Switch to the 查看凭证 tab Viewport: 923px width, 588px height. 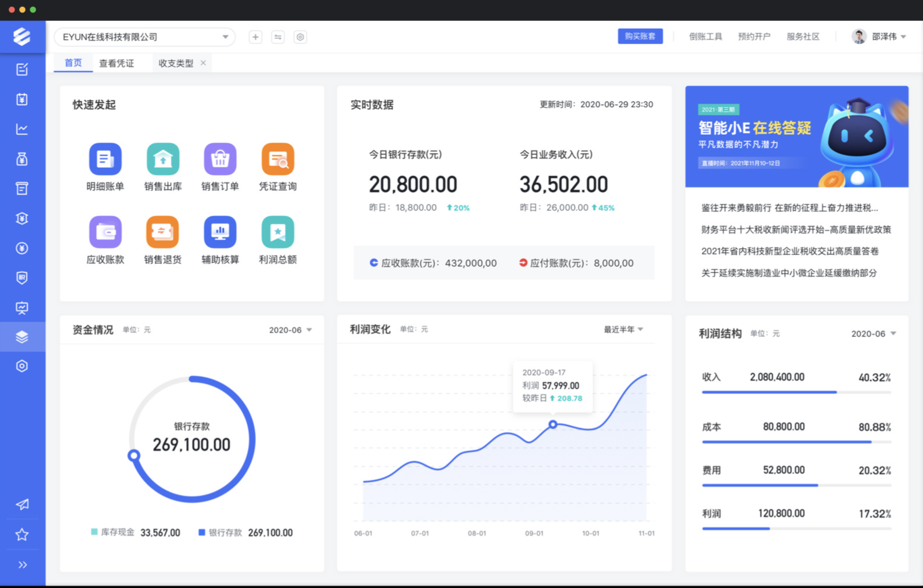tap(117, 63)
